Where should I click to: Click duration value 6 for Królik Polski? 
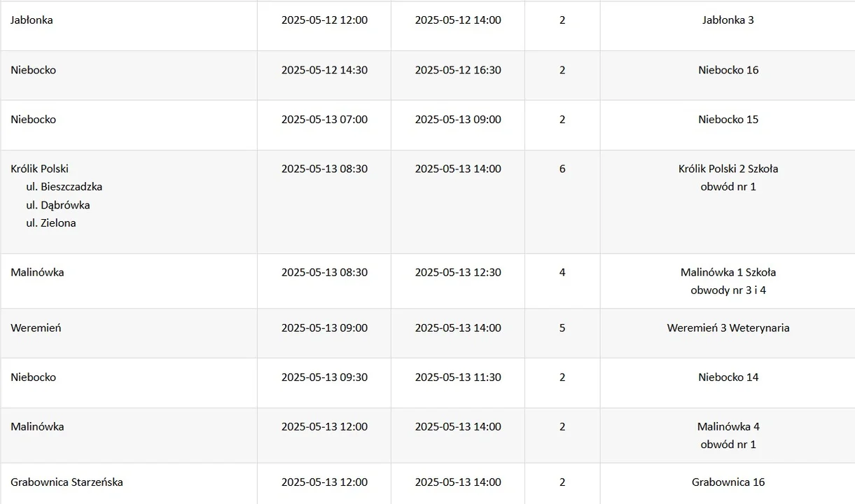pyautogui.click(x=562, y=169)
